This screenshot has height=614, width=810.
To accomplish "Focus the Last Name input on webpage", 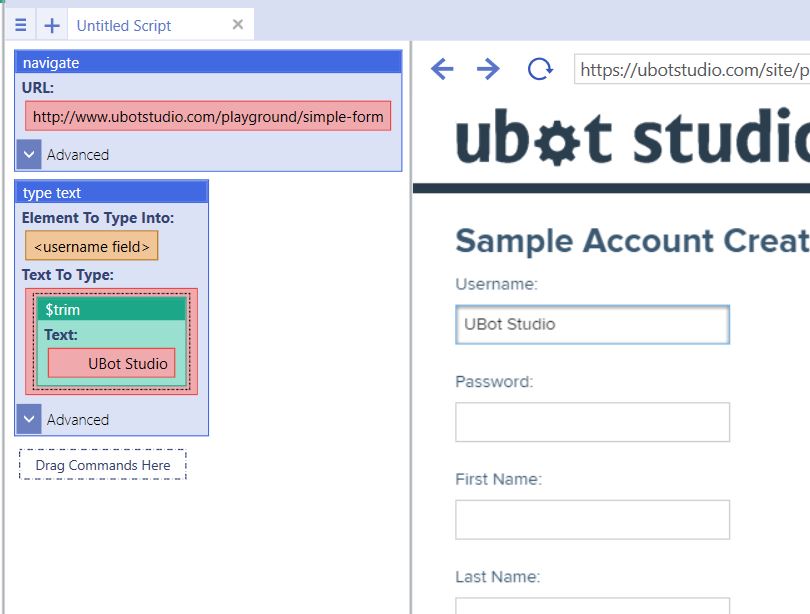I will [593, 606].
